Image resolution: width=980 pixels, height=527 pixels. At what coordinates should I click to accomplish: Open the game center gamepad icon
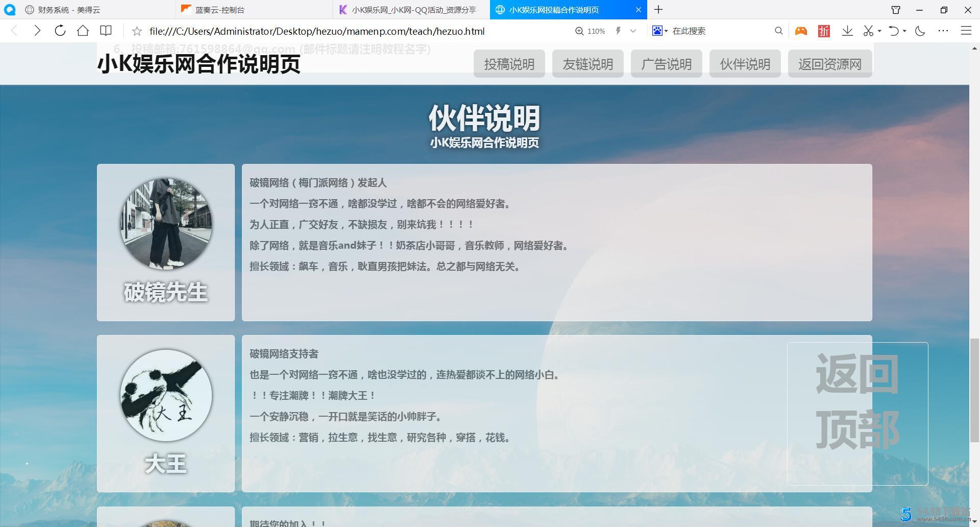click(800, 31)
